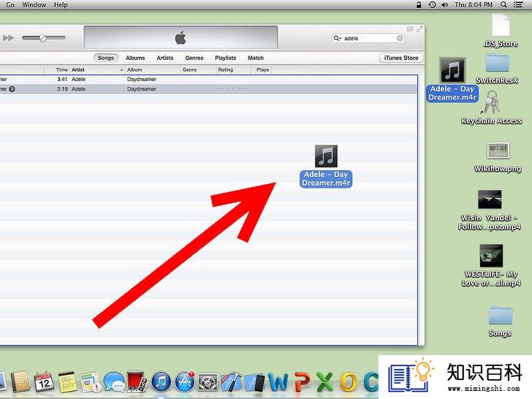Open the Xcode hammer icon in the Dock
Image resolution: width=532 pixels, height=399 pixels.
pos(231,382)
